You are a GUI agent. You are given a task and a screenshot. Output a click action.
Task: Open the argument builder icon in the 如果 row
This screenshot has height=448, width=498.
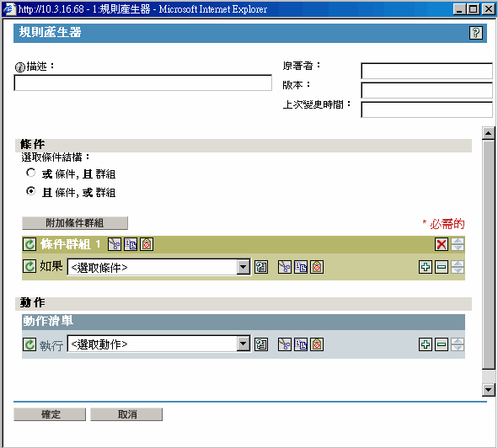point(261,267)
